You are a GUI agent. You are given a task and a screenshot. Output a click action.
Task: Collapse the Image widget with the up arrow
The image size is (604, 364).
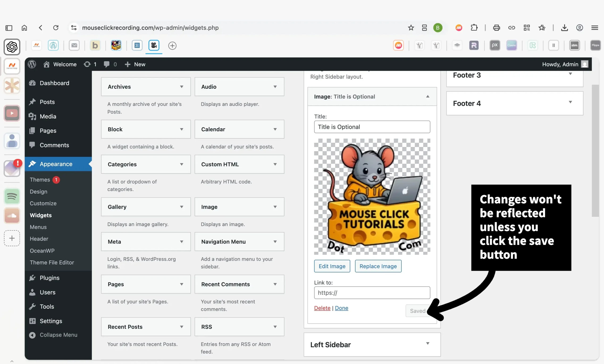pos(428,96)
